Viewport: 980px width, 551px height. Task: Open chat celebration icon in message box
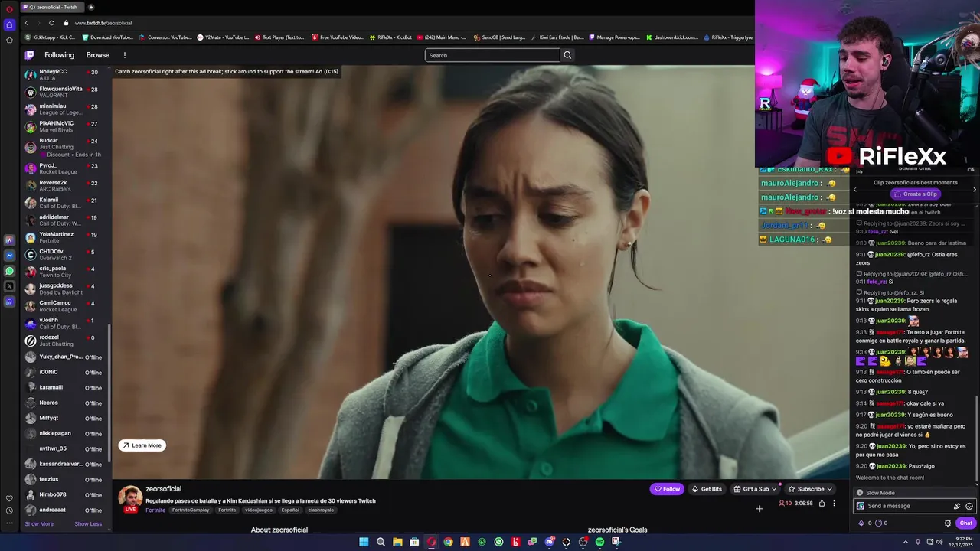point(956,506)
